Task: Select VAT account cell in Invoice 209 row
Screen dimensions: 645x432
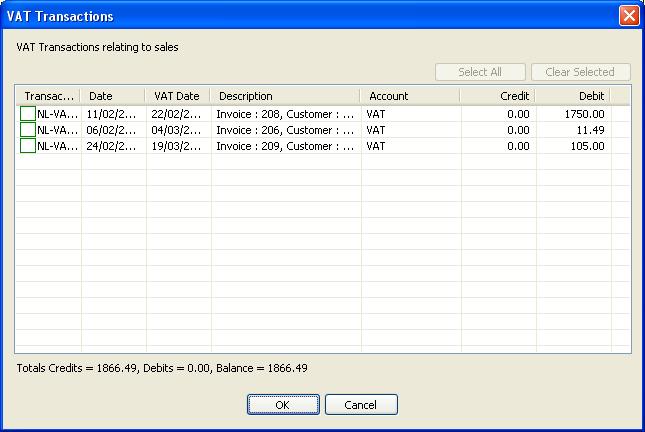Action: coord(411,146)
